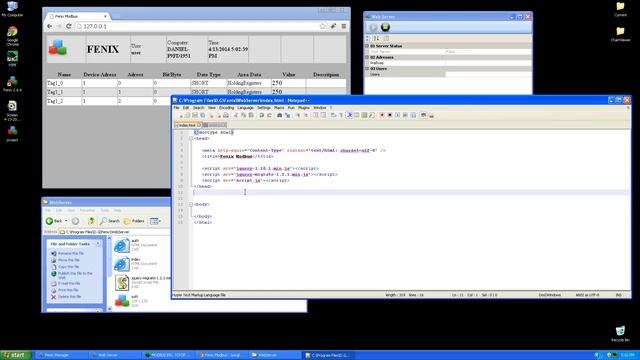Click the Folders button in explorer toolbar

click(134, 221)
